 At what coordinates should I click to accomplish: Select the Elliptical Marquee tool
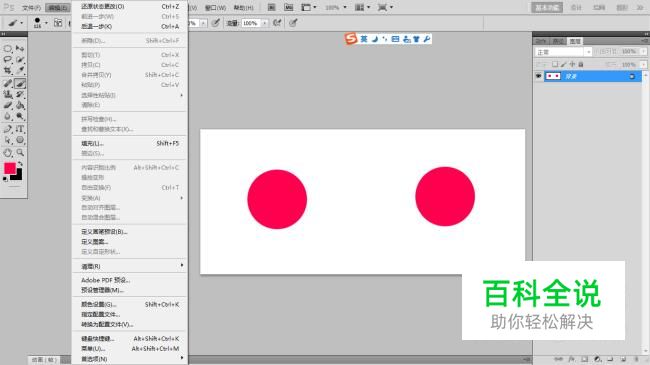coord(7,49)
